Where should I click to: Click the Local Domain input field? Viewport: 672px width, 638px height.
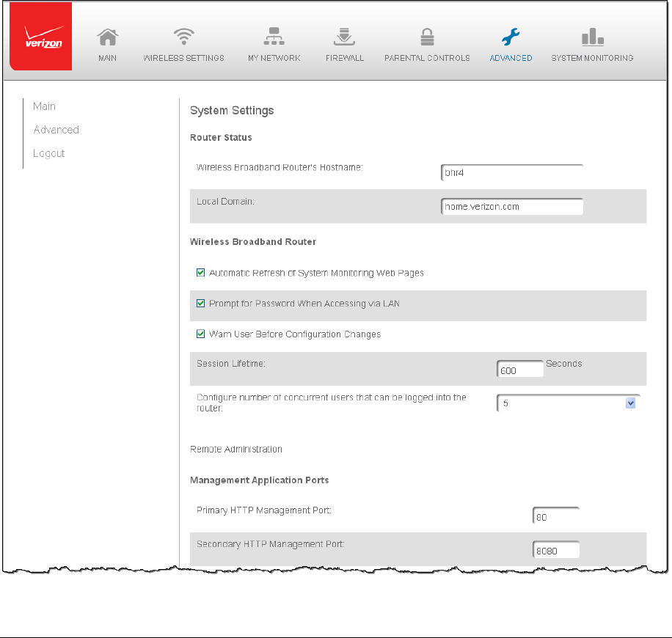[512, 207]
